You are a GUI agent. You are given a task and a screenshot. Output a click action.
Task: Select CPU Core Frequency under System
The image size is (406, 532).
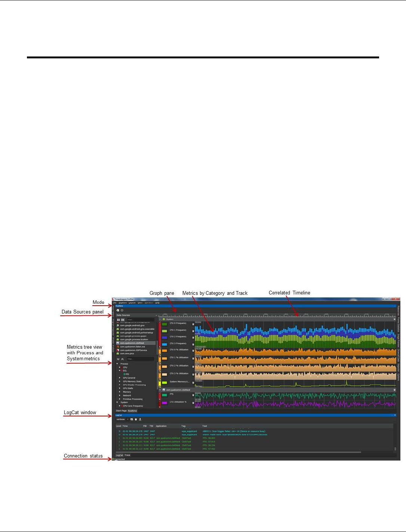(133, 406)
